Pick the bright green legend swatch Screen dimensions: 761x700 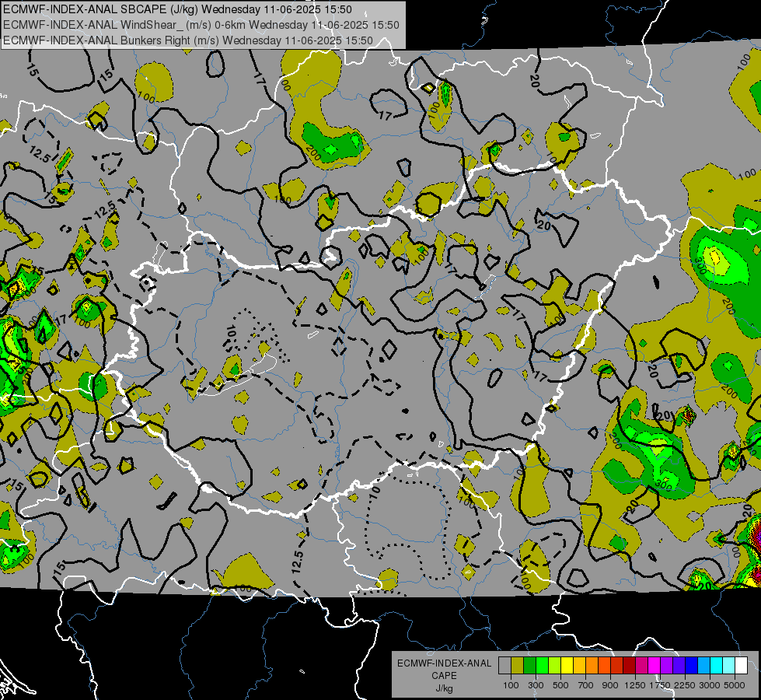click(542, 665)
